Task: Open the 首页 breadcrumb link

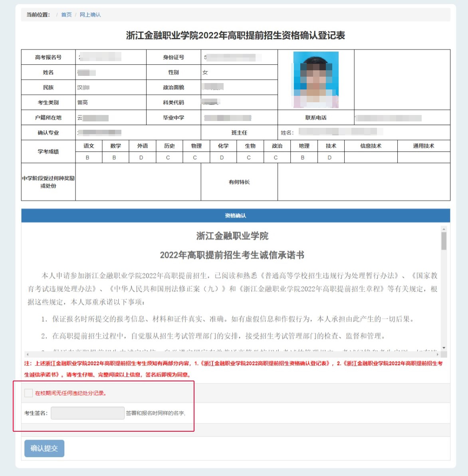Action: [66, 15]
